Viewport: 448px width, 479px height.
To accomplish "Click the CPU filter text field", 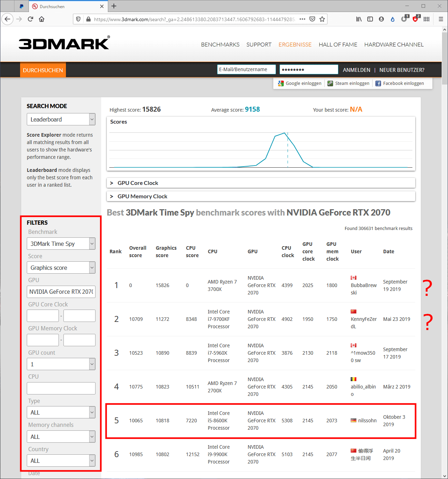I will pyautogui.click(x=61, y=388).
